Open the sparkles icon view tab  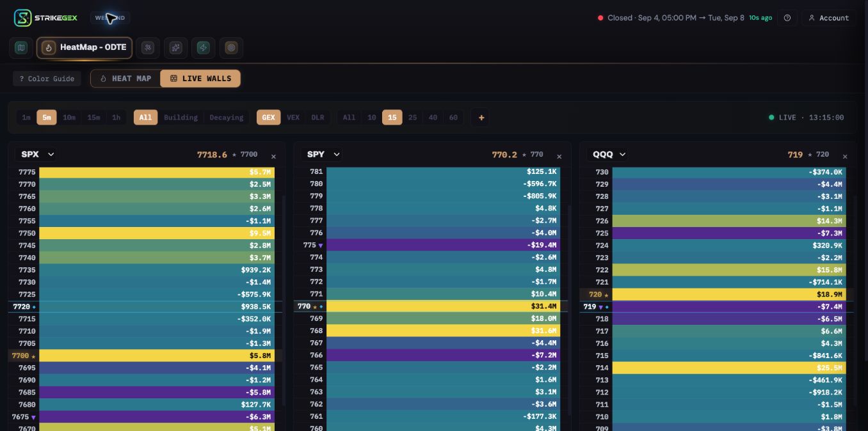(175, 47)
